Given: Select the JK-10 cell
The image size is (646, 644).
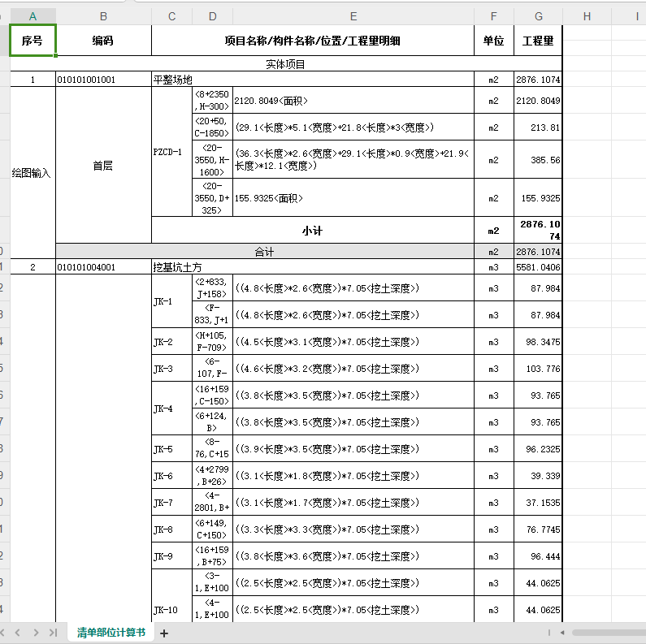Looking at the screenshot, I should 171,595.
